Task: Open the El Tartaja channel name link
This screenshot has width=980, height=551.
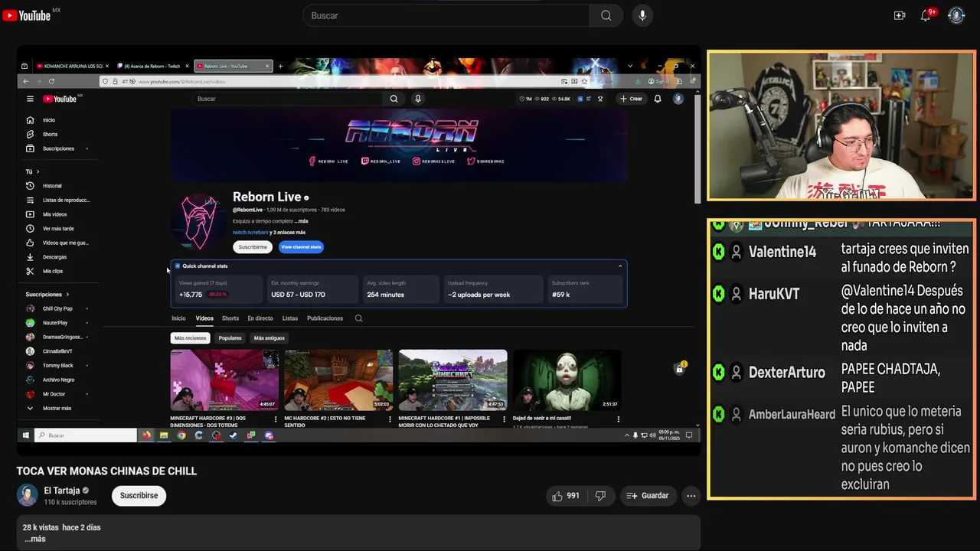Action: point(62,491)
